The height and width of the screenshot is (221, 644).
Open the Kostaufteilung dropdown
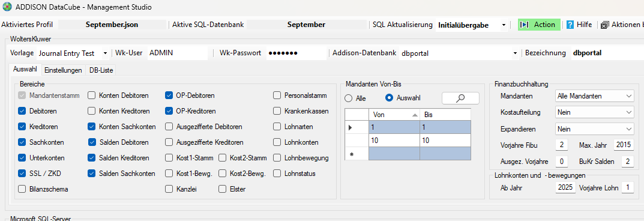tap(594, 112)
